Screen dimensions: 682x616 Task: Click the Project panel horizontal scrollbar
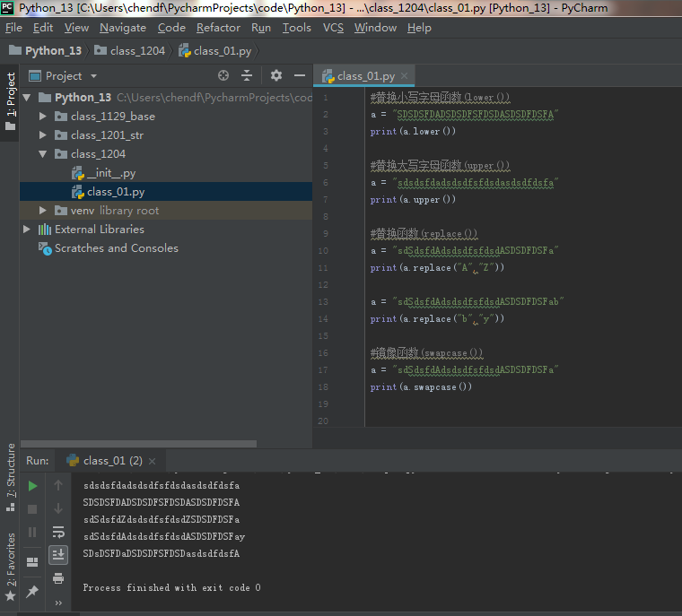click(x=138, y=443)
